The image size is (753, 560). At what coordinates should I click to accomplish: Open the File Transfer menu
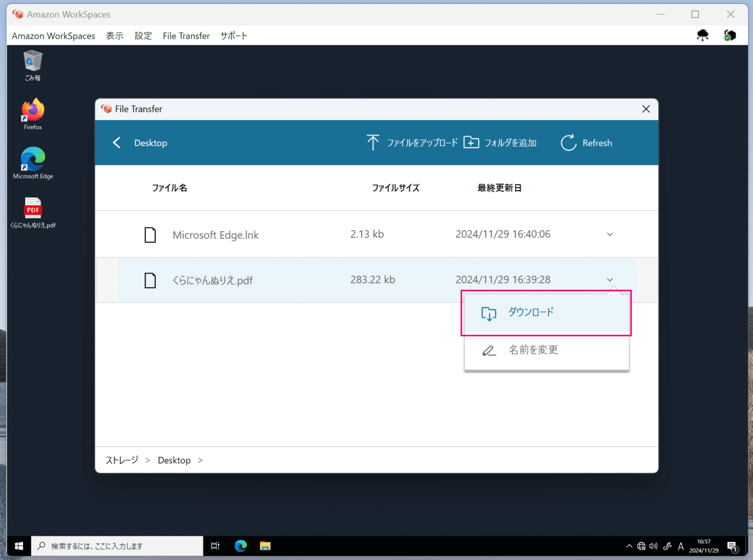186,36
